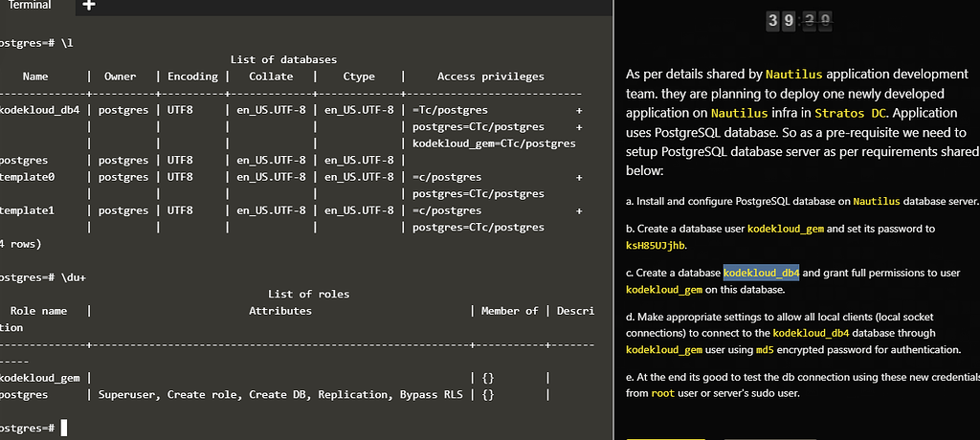Click the yellow root keyword in step e
The height and width of the screenshot is (440, 980).
pyautogui.click(x=663, y=393)
